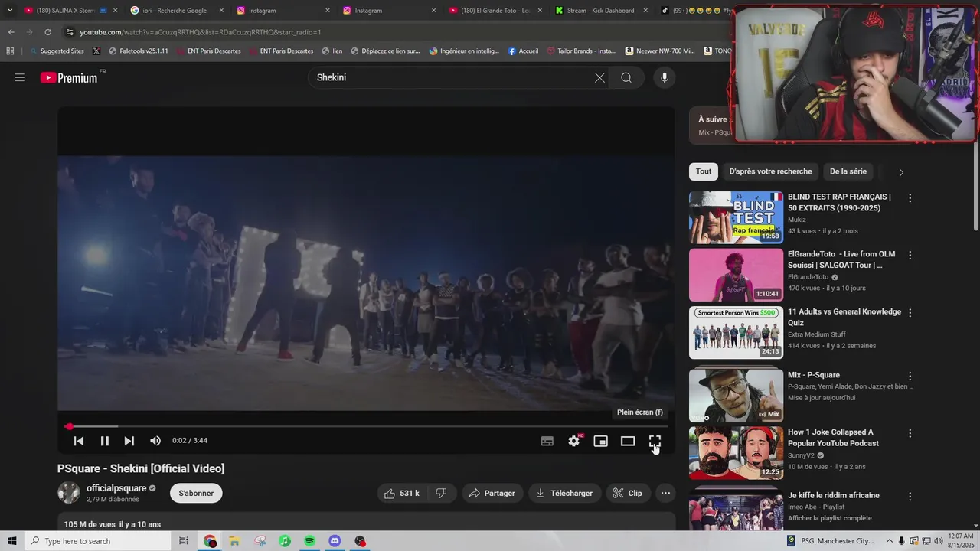Open Windows Start menu
This screenshot has height=551, width=980.
click(12, 541)
